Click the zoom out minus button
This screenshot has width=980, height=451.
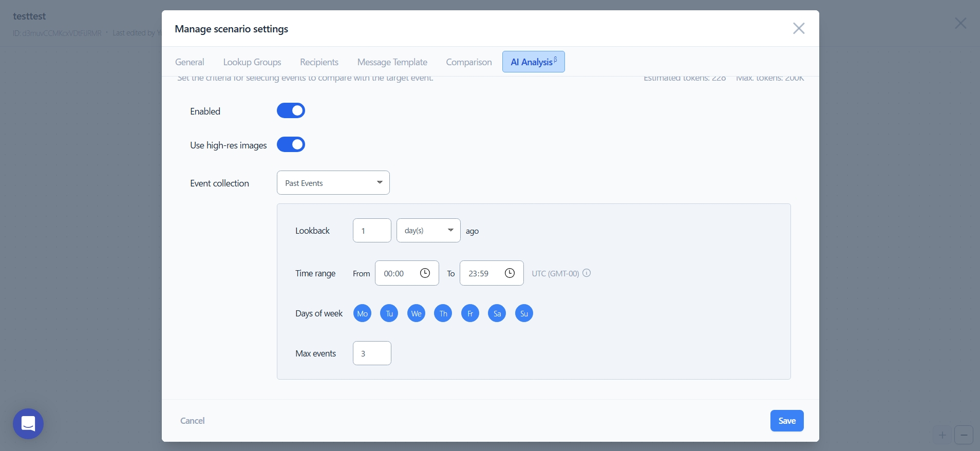click(x=964, y=435)
